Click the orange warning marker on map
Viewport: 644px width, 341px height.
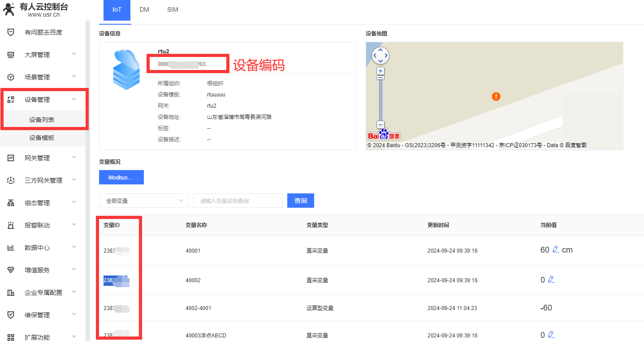tap(496, 96)
